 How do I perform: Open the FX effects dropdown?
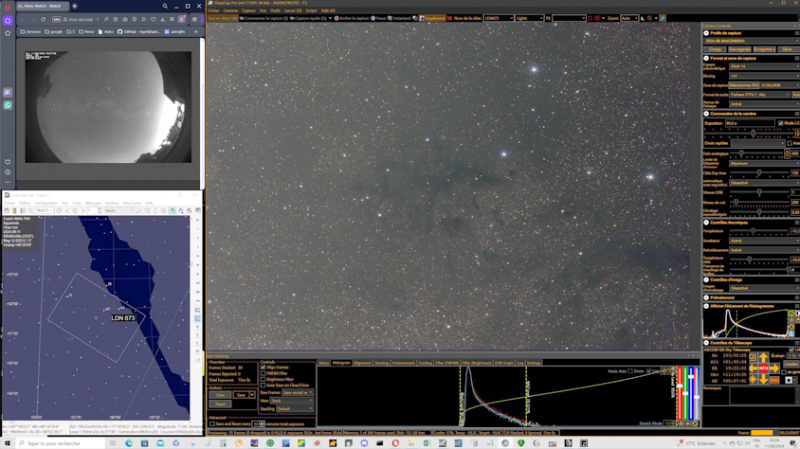pos(569,18)
